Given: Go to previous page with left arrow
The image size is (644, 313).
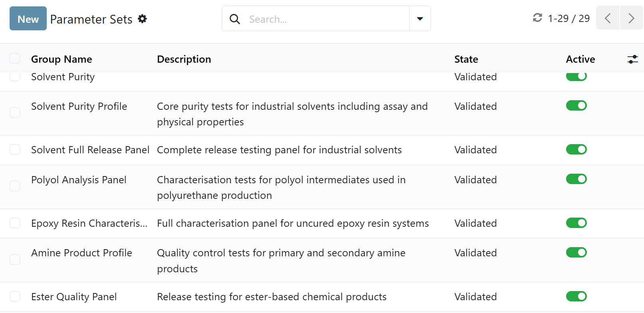Looking at the screenshot, I should (x=607, y=18).
